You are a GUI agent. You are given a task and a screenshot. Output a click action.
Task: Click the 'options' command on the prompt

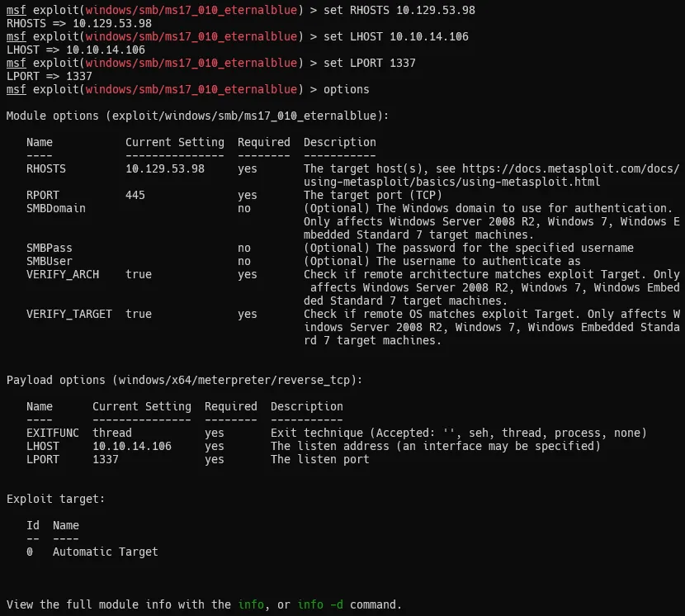pos(346,89)
